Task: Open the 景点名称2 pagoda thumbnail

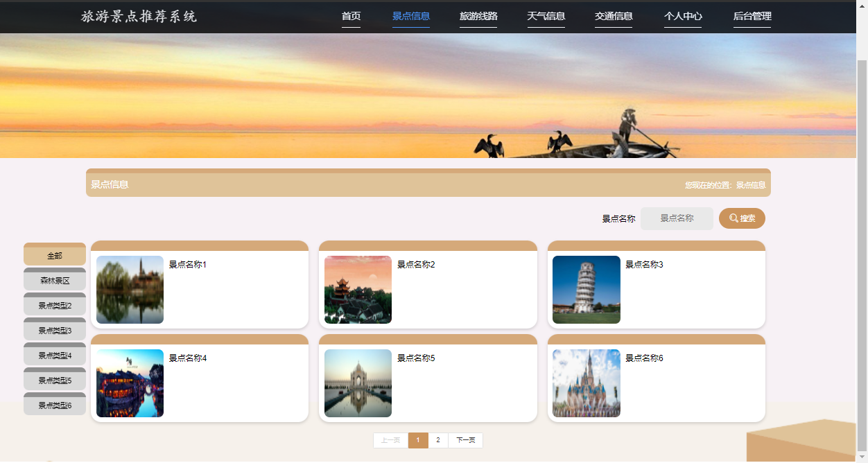Action: tap(358, 290)
